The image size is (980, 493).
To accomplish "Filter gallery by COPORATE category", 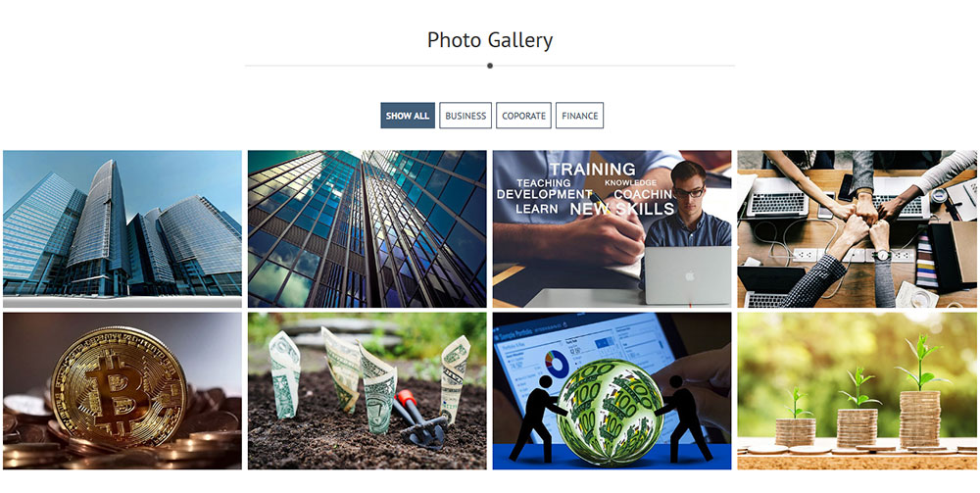I will click(523, 116).
